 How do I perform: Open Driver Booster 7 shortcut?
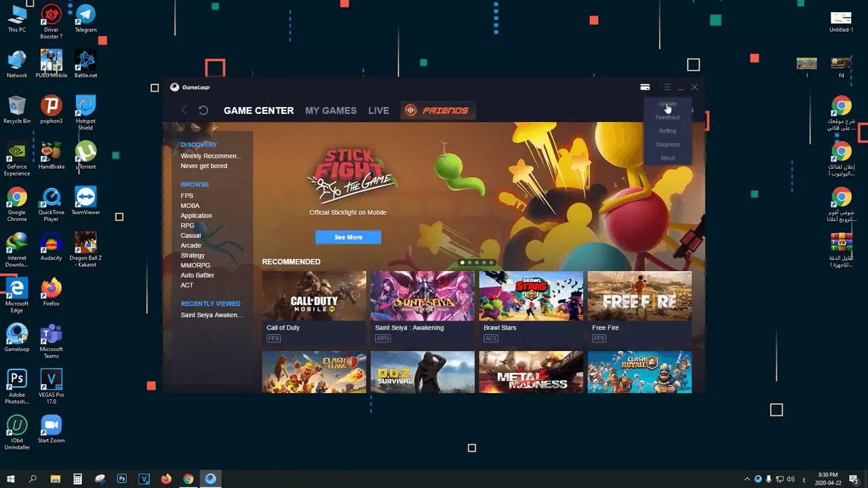tap(52, 22)
